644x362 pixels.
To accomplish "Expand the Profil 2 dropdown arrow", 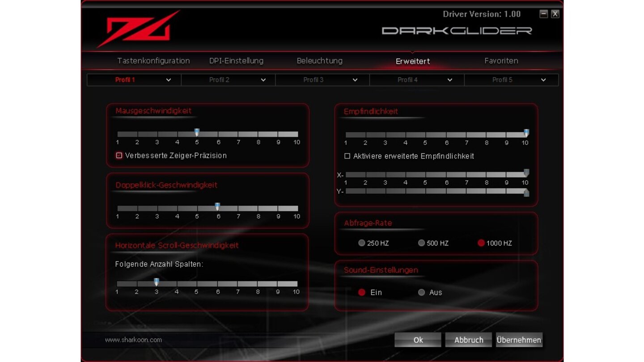I will tap(263, 80).
